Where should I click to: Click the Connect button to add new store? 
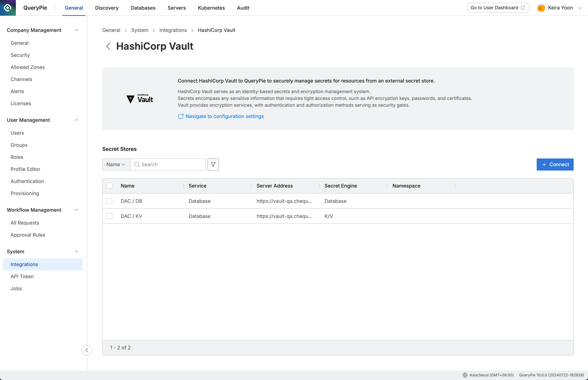555,164
